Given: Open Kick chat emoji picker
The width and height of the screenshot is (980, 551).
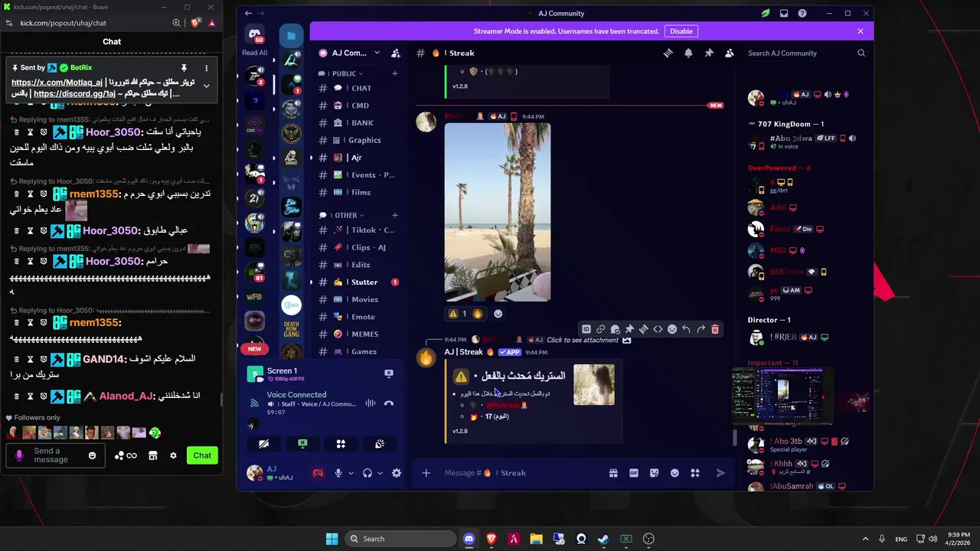Looking at the screenshot, I should tap(93, 455).
